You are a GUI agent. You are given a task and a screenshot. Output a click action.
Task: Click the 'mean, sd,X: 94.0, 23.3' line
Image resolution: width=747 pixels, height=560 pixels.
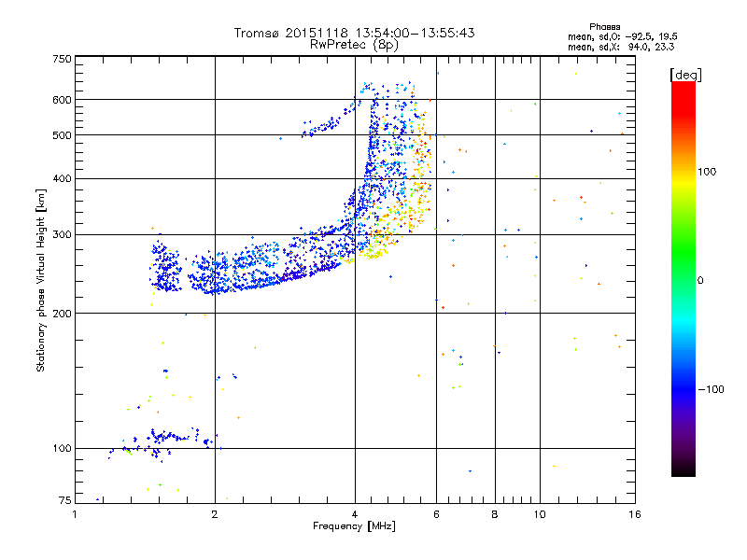(x=621, y=47)
